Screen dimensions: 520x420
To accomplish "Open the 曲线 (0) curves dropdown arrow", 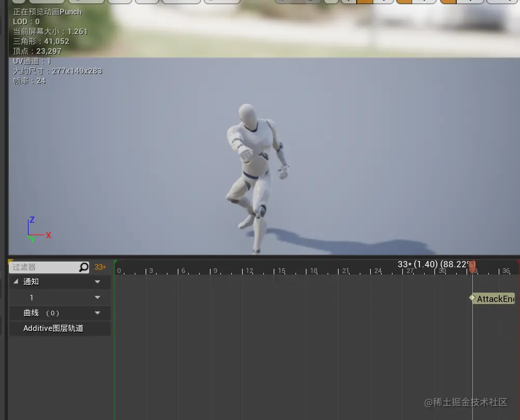I will (x=97, y=313).
